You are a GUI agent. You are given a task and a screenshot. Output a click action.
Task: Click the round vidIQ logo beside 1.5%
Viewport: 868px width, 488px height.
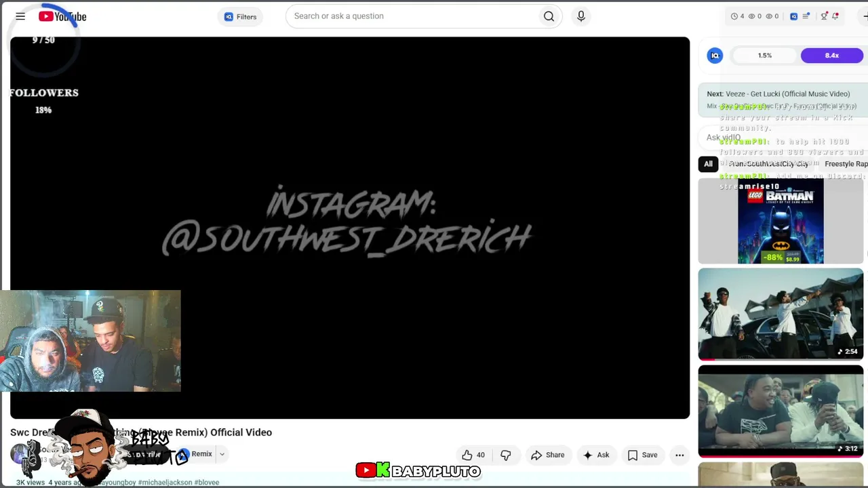(x=715, y=56)
